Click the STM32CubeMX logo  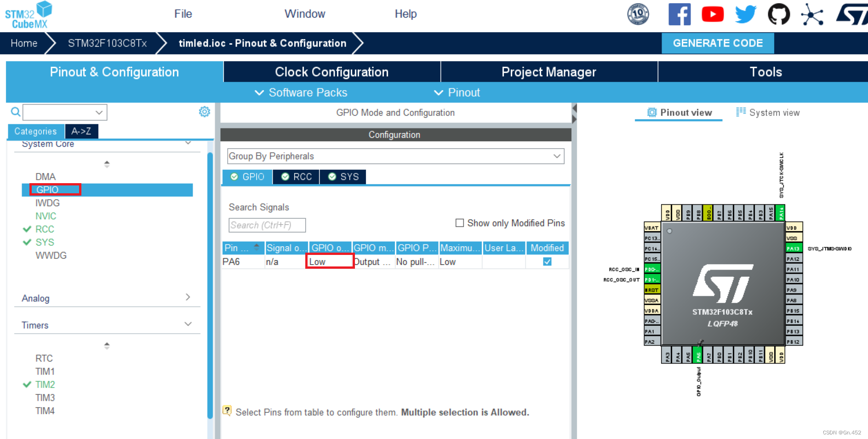pyautogui.click(x=29, y=15)
